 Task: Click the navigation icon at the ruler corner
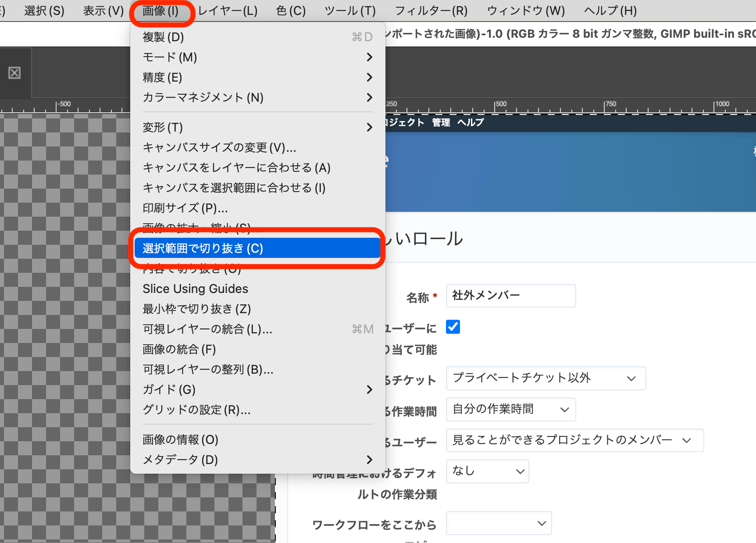(x=14, y=73)
